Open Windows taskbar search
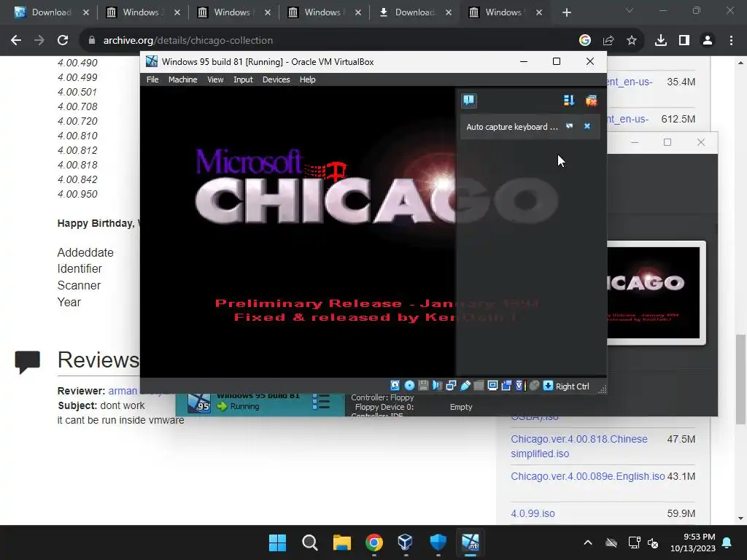 point(309,542)
